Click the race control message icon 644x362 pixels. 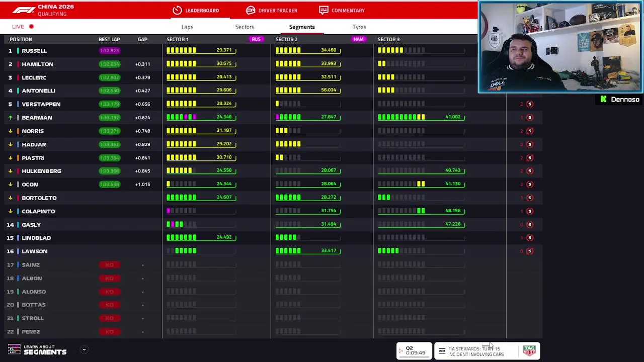click(x=442, y=351)
